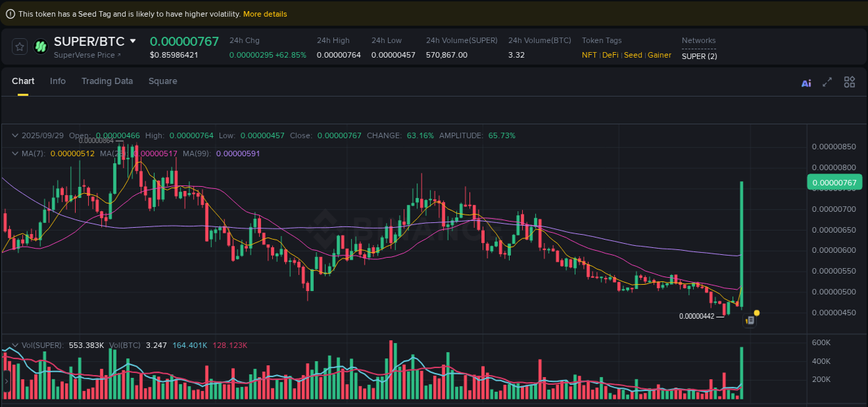
Task: Collapse the MA indicators row chevron
Action: point(15,153)
